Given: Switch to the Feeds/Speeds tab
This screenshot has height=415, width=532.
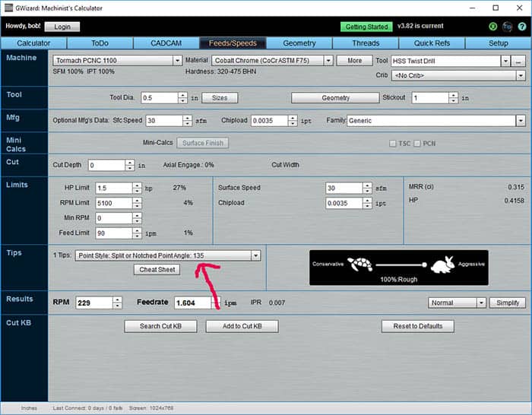Looking at the screenshot, I should (x=233, y=43).
